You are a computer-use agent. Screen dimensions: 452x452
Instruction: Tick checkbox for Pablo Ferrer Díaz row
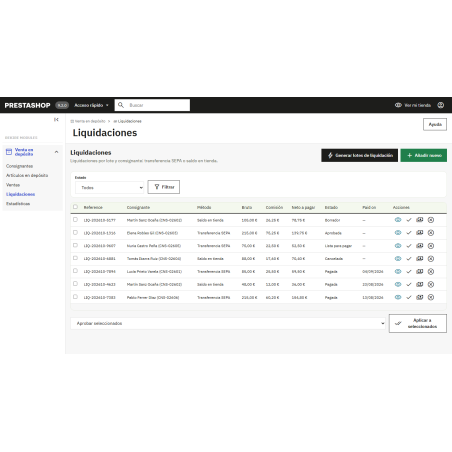tap(75, 297)
